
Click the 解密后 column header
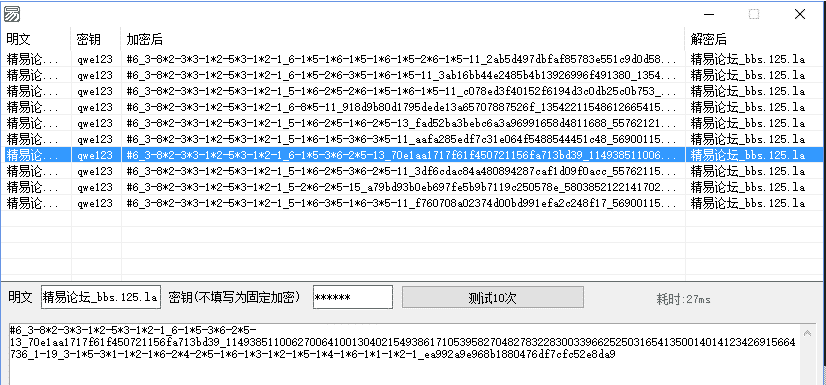coord(754,39)
